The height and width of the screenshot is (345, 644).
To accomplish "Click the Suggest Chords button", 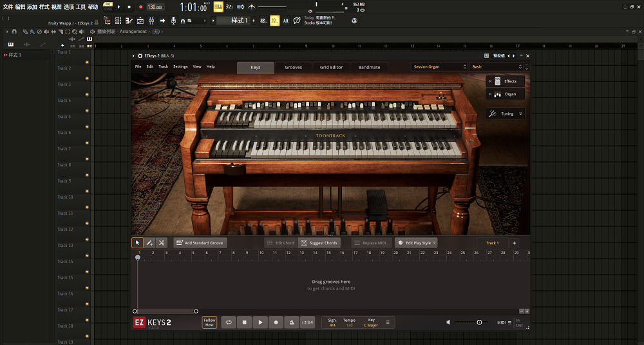I will pyautogui.click(x=319, y=243).
